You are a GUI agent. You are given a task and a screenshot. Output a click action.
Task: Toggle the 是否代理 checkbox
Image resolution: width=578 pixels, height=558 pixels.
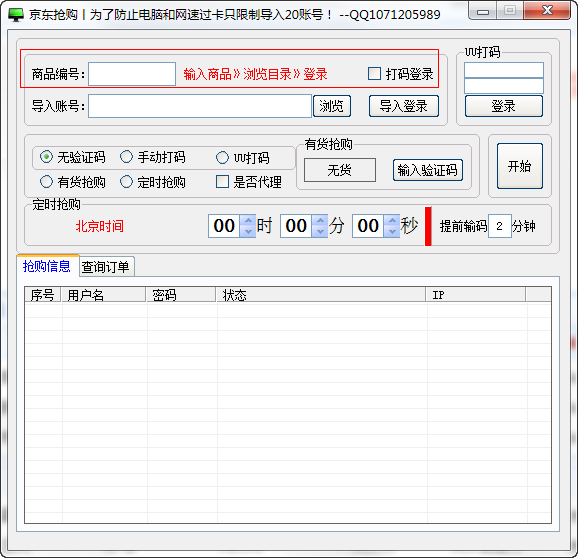click(x=222, y=182)
